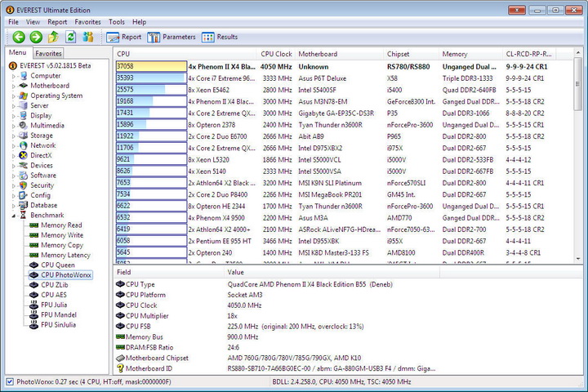Select the FPU Julia benchmark icon
Viewport: 588px width, 392px height.
point(34,305)
